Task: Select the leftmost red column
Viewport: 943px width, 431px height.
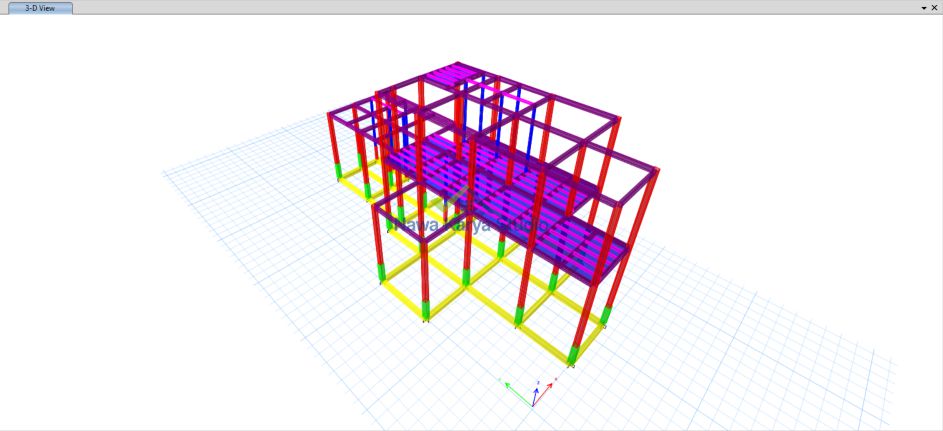Action: (x=332, y=138)
